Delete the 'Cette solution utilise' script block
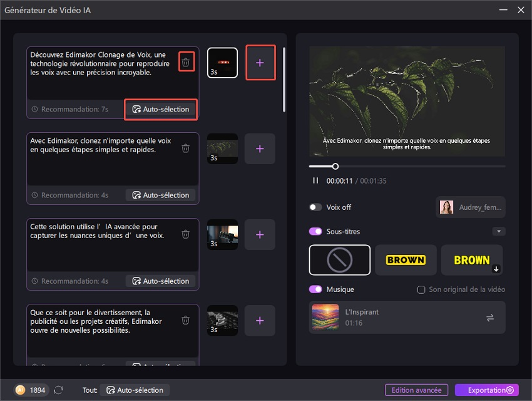 [x=186, y=234]
